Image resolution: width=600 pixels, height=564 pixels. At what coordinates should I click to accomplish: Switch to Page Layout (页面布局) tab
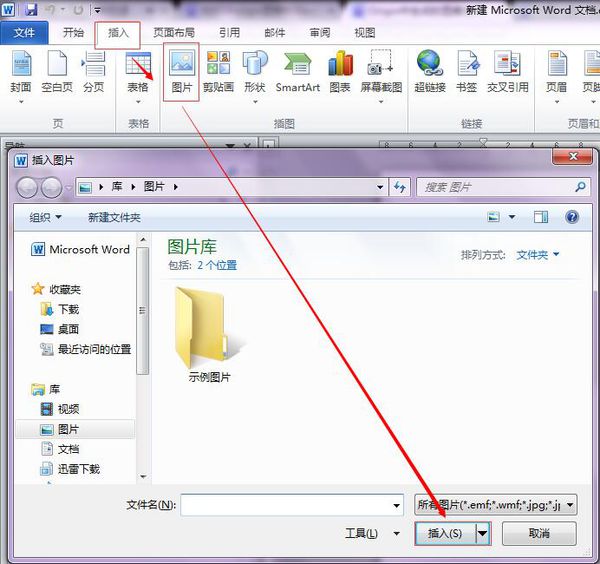[174, 33]
